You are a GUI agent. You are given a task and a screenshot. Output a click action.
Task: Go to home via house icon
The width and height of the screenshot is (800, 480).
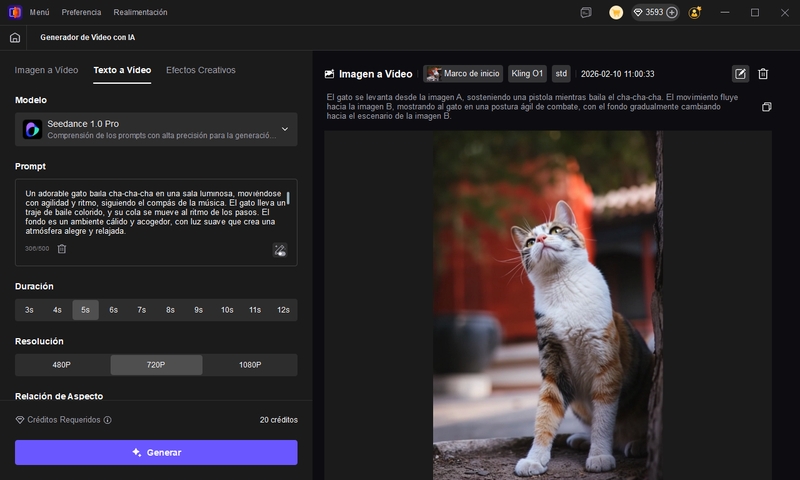point(15,37)
